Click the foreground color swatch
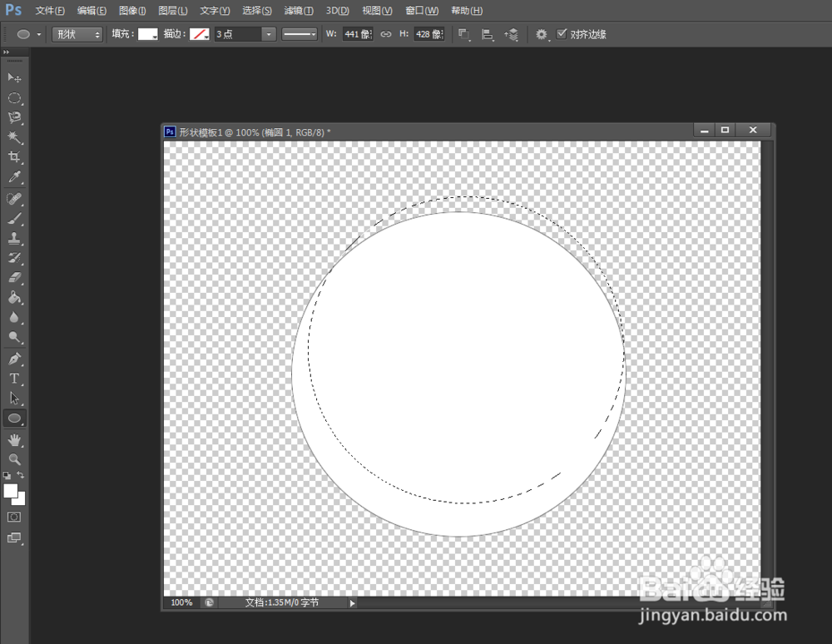 tap(10, 491)
